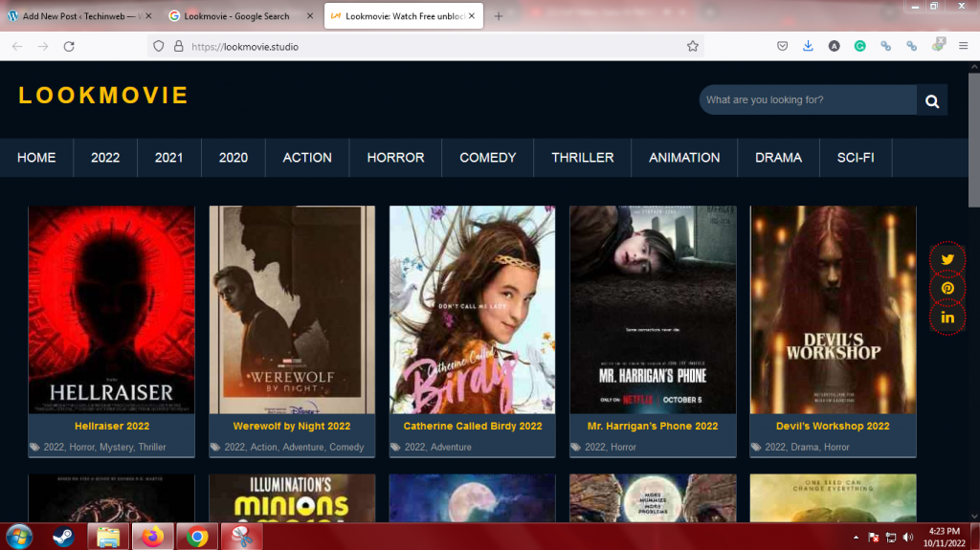The width and height of the screenshot is (980, 550).
Task: Switch to Add New Post Techinweb tab
Action: [x=78, y=16]
